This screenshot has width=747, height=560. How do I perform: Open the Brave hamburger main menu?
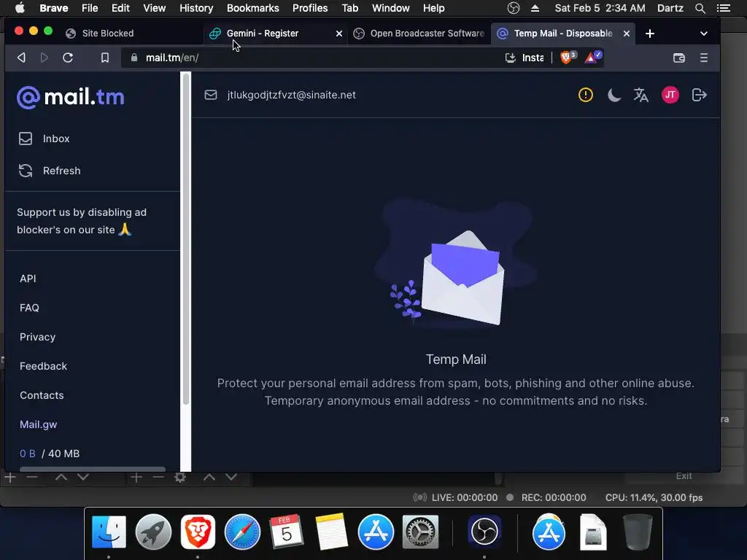704,58
